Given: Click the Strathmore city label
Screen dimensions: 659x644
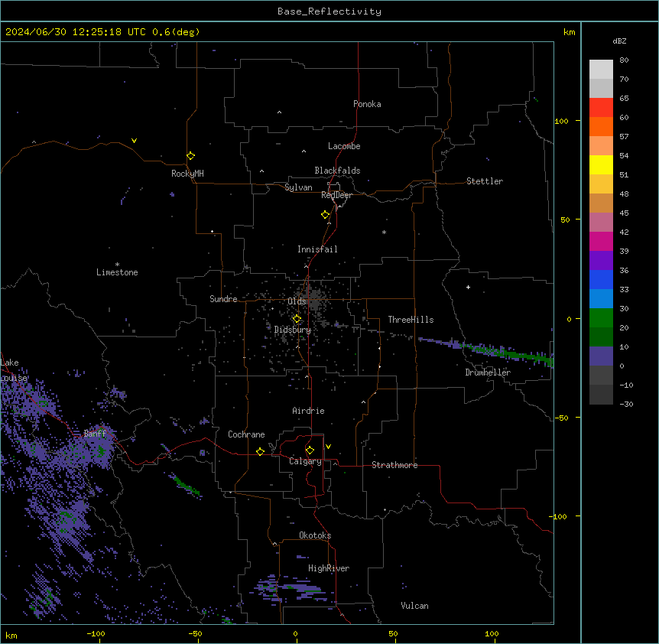Looking at the screenshot, I should [x=394, y=465].
